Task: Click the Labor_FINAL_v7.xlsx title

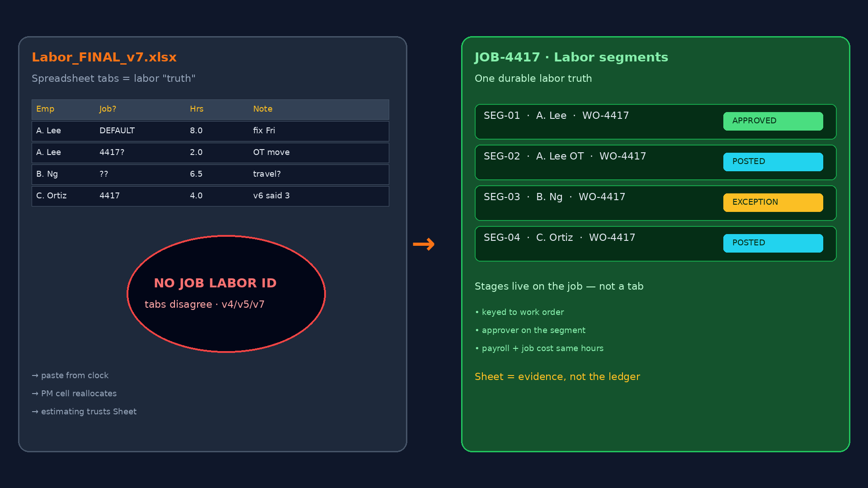Action: [x=104, y=57]
